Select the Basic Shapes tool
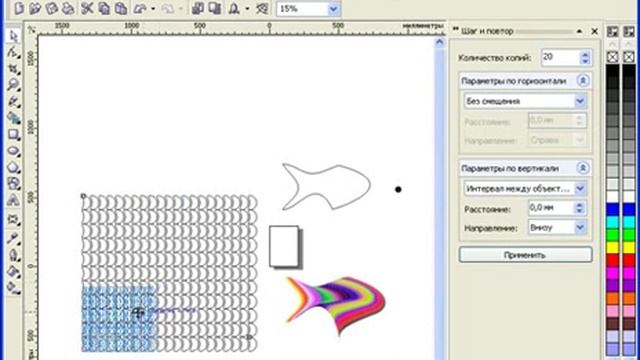The width and height of the screenshot is (640, 360). tap(13, 184)
